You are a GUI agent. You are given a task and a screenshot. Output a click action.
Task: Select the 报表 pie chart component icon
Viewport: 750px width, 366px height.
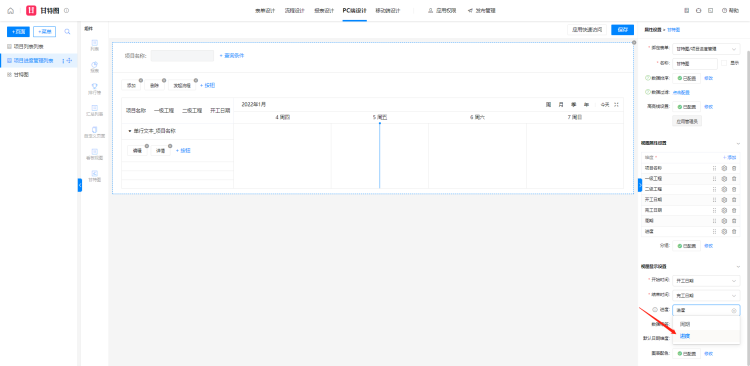pos(95,65)
